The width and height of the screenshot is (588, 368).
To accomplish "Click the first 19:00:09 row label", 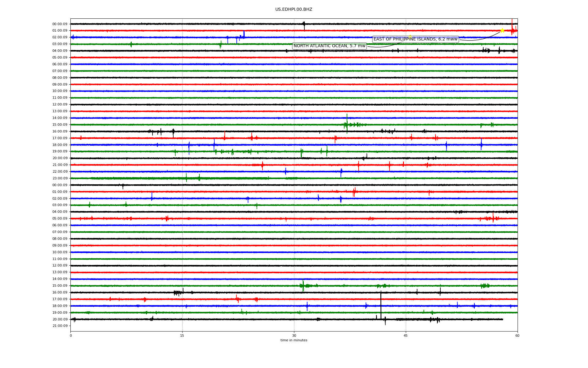I will click(60, 151).
